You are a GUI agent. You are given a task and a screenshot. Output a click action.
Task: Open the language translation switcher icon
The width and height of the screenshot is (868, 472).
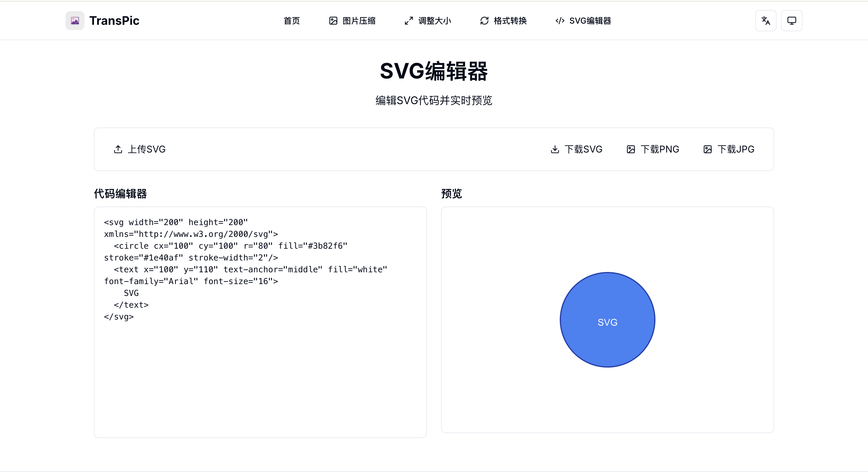pyautogui.click(x=766, y=21)
